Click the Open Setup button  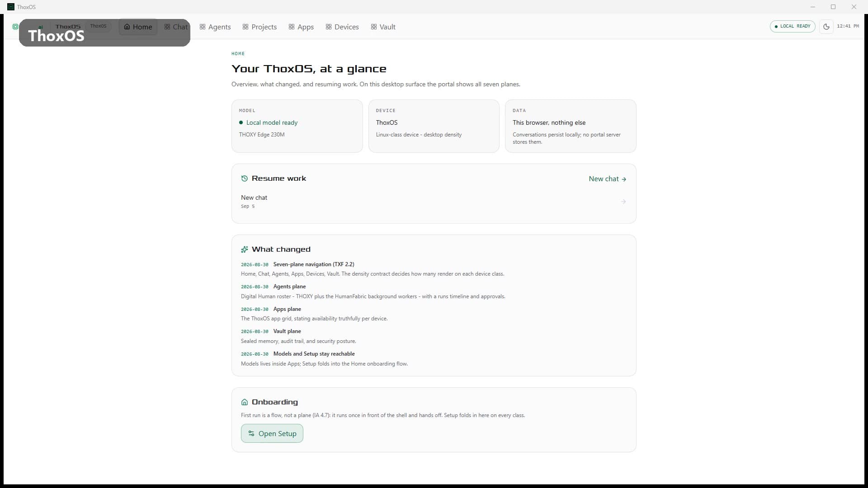[x=272, y=433]
